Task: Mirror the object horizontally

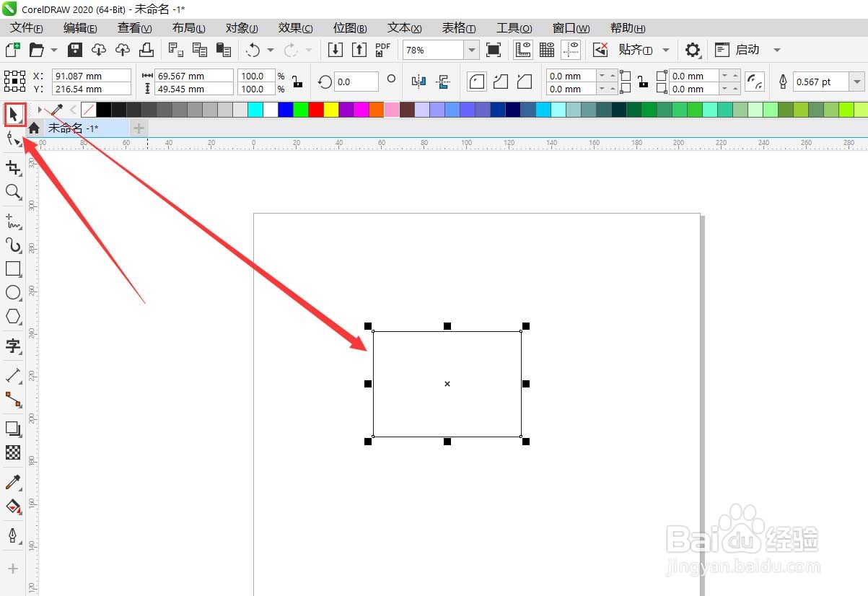Action: click(x=419, y=82)
